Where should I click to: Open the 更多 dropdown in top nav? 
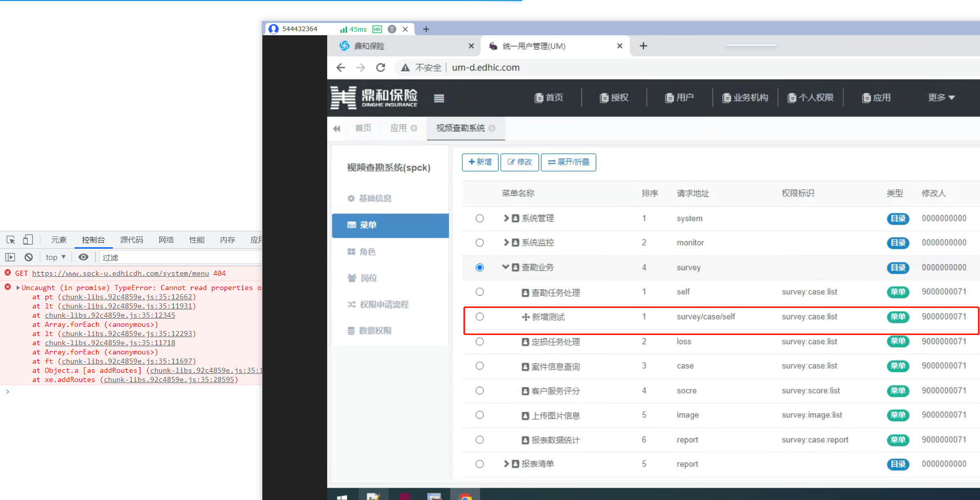point(941,98)
